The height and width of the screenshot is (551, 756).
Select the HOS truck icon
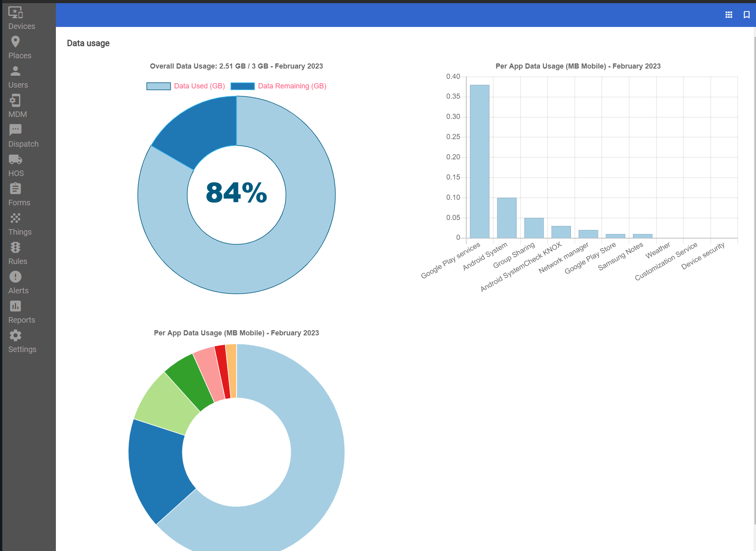[x=15, y=159]
